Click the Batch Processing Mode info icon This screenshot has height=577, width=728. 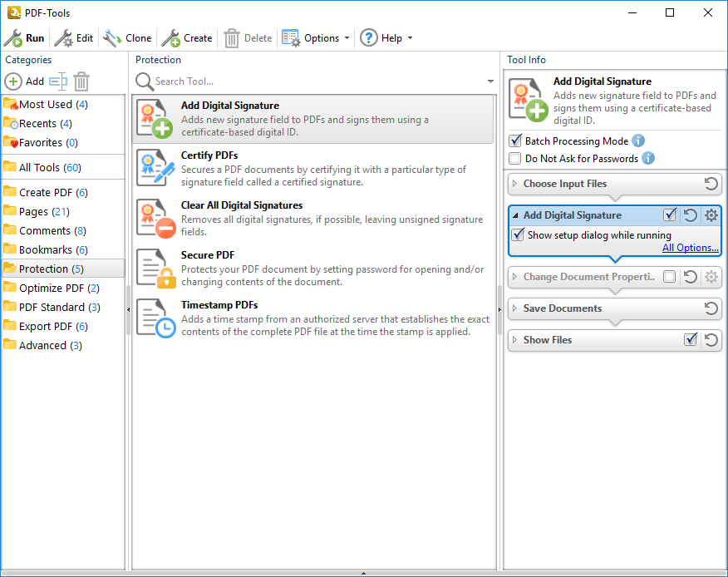(638, 141)
